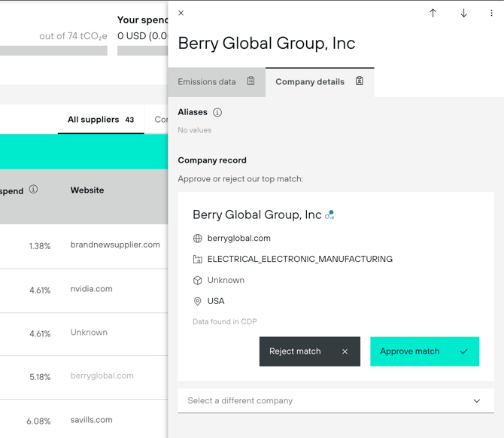Click ELECTRICAL_ELECTRONIC_MANUFACTURING industry text

point(300,259)
